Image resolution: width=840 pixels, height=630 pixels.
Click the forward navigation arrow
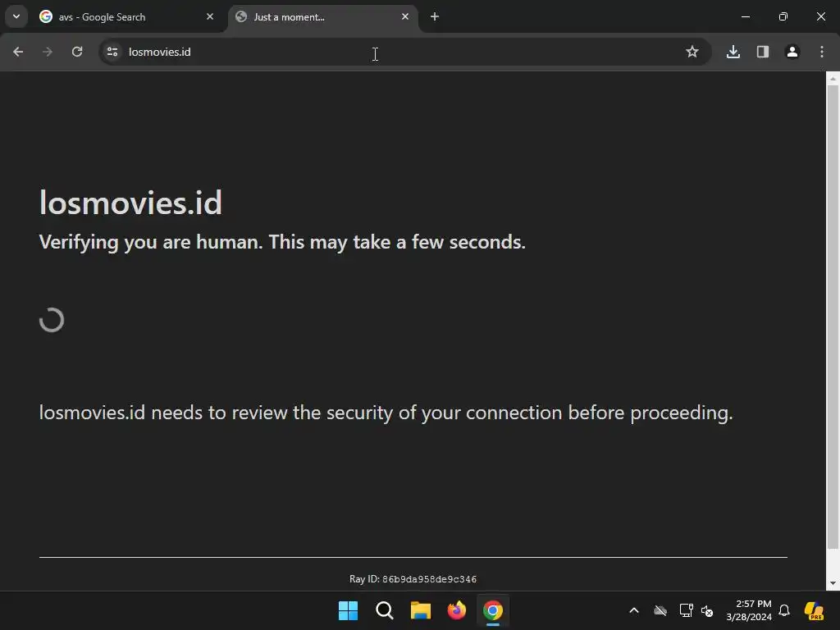(x=47, y=52)
